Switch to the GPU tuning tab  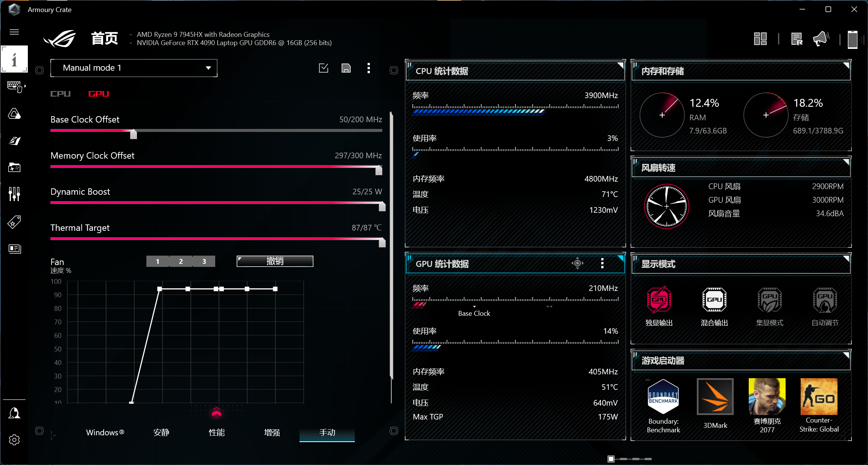99,94
